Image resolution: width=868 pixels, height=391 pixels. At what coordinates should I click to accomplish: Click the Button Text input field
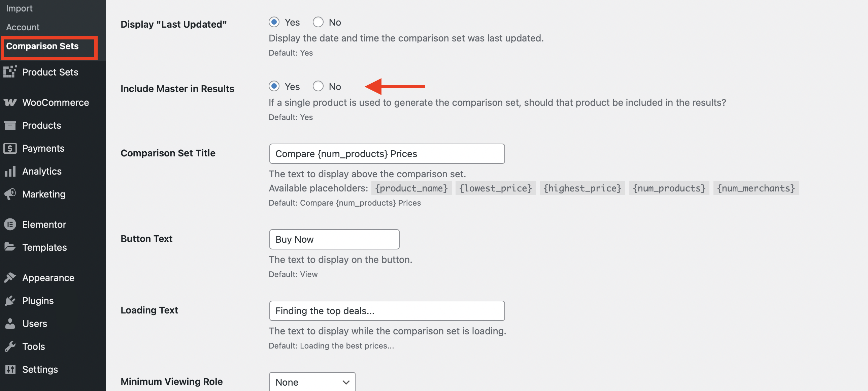pos(334,239)
